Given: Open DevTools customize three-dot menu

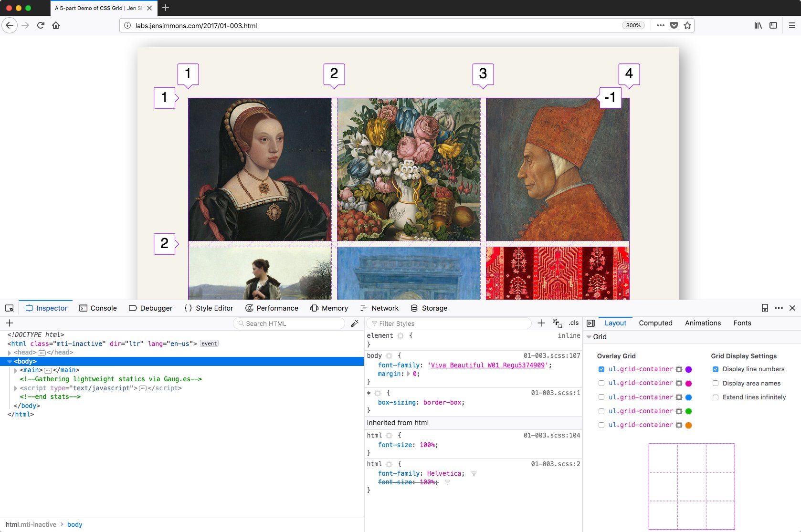Looking at the screenshot, I should point(779,308).
